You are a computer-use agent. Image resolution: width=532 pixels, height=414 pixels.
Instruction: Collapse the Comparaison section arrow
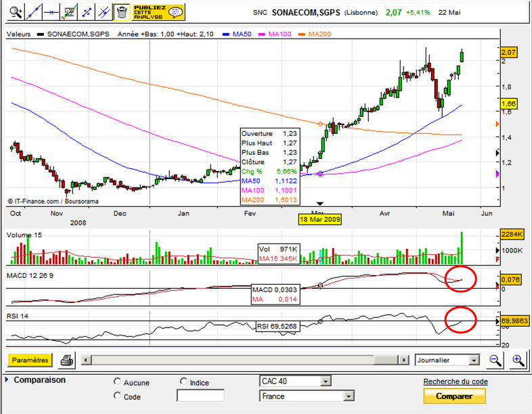[x=7, y=379]
